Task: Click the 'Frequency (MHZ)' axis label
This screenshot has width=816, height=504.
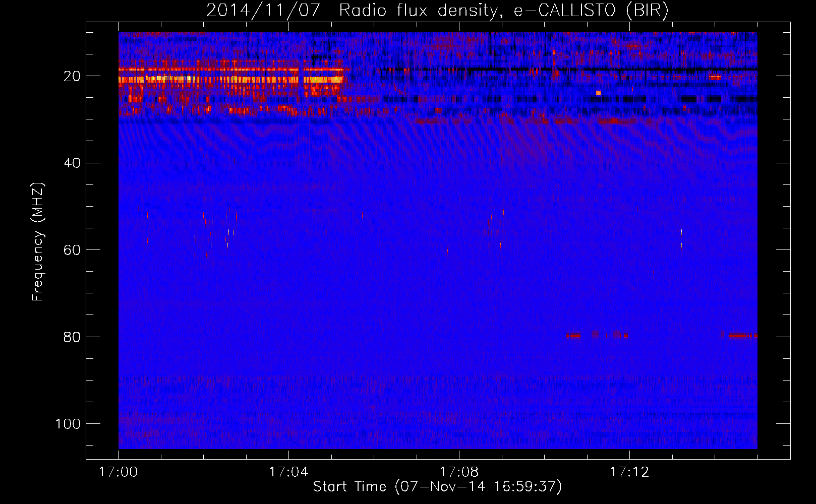Action: pyautogui.click(x=38, y=242)
